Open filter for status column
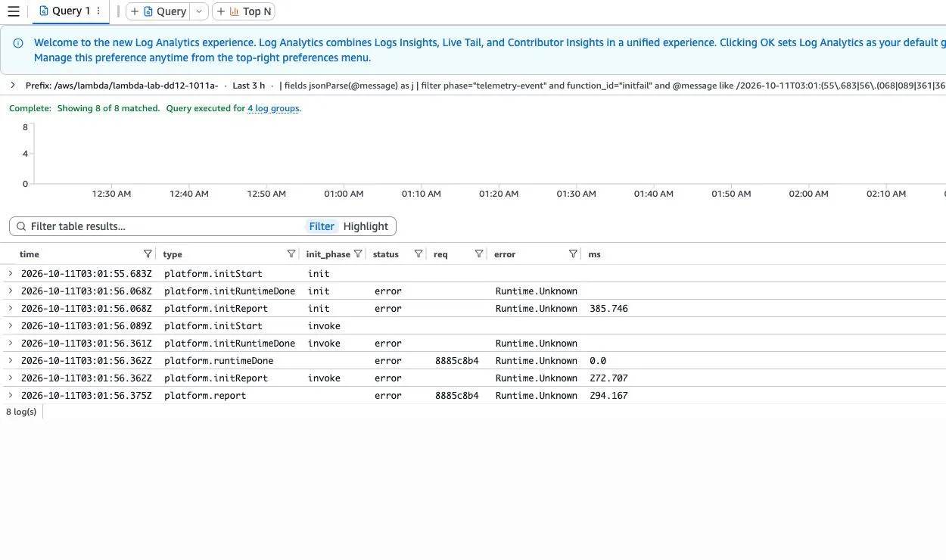This screenshot has height=560, width=946. (419, 254)
